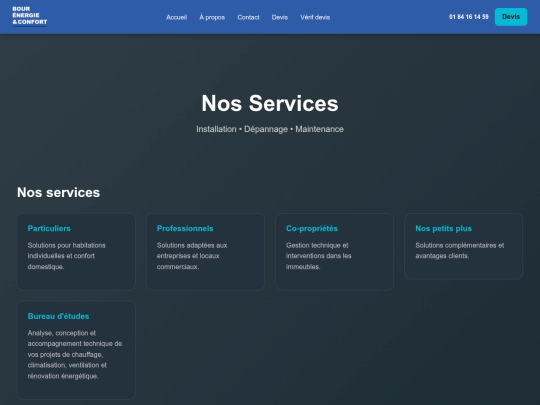Screen dimensions: 540x405
Task: Open the Vérif devis nav link
Action: point(315,17)
